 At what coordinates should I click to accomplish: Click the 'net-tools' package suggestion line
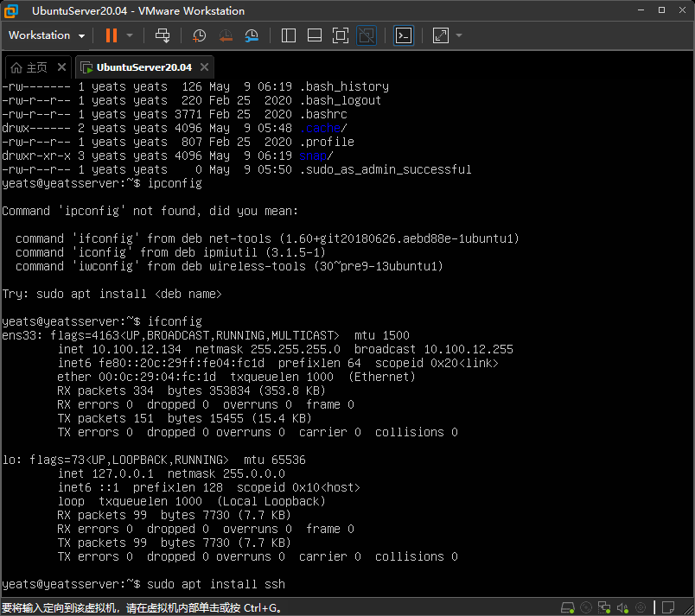(x=267, y=238)
